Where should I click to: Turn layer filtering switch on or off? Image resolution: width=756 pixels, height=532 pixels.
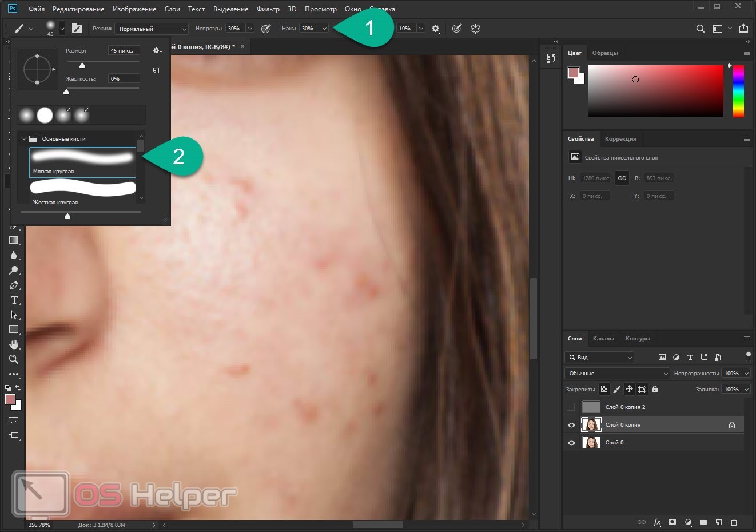(x=748, y=357)
